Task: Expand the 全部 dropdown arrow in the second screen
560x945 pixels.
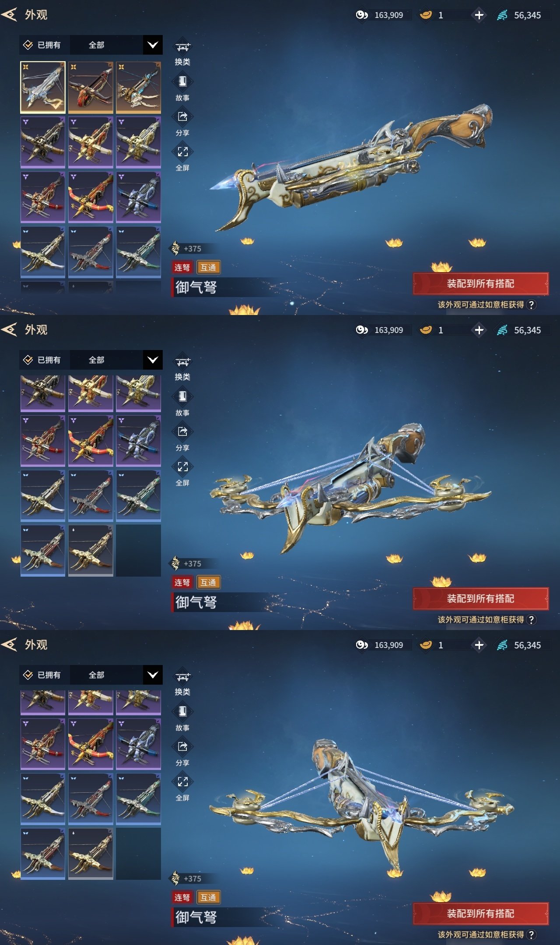Action: tap(153, 360)
